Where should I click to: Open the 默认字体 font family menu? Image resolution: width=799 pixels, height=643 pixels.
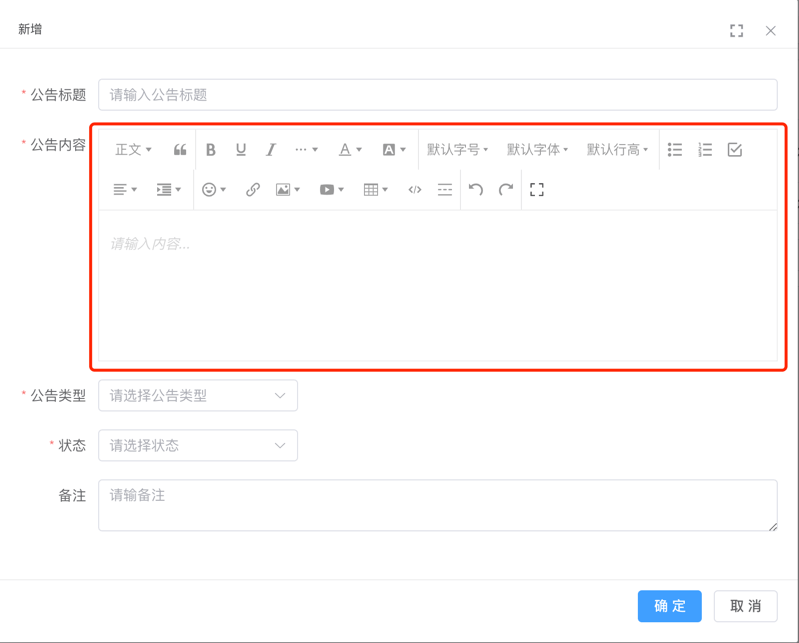[x=537, y=150]
